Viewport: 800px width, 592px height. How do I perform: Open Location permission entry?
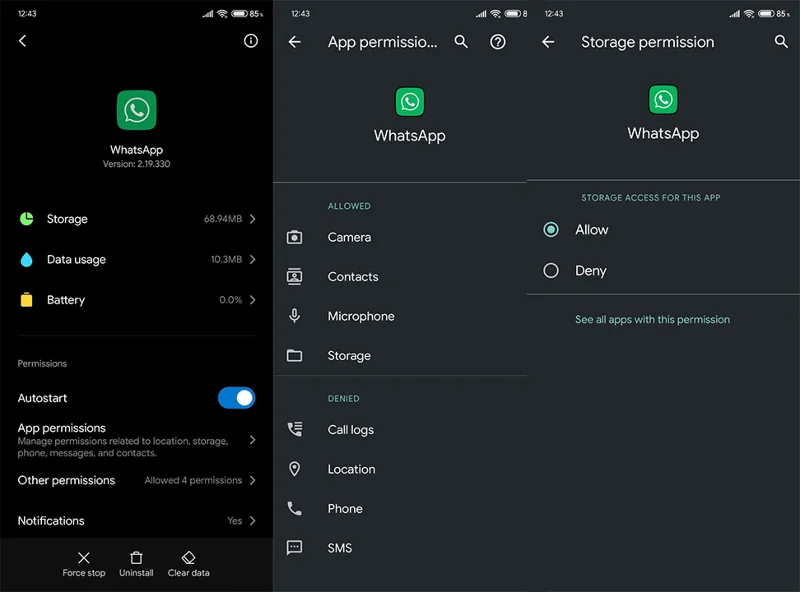(400, 469)
